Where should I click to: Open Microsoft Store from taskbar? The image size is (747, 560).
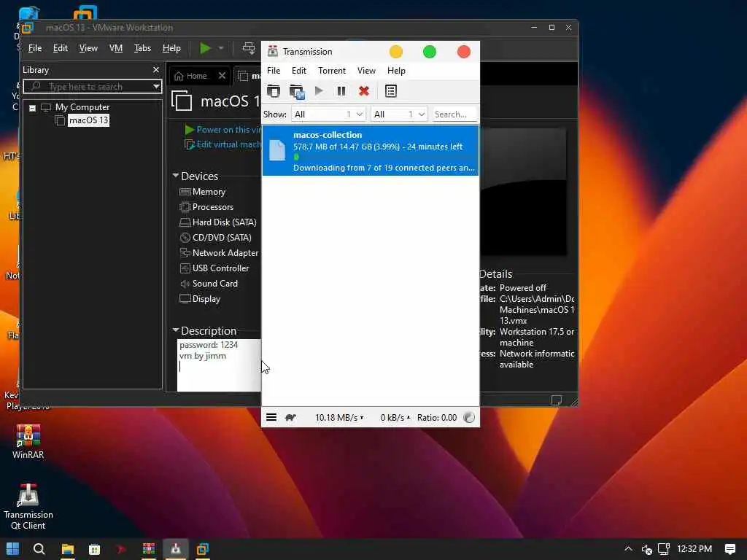[x=94, y=549]
